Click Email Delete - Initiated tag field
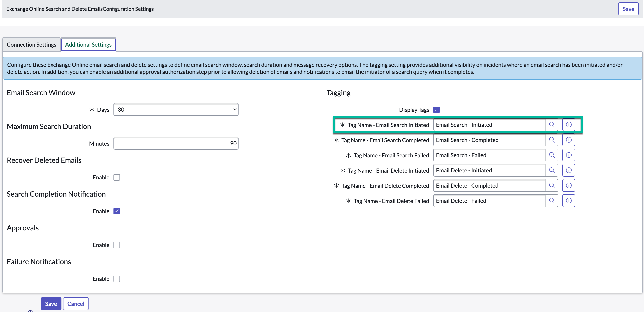The image size is (644, 312). click(x=489, y=170)
